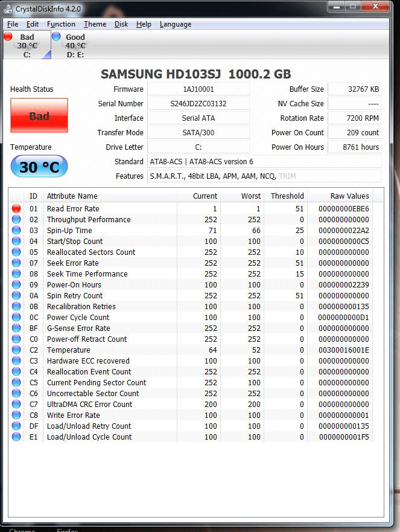Click the status icon for Reallocated Sectors Count
The image size is (400, 532).
tap(16, 252)
